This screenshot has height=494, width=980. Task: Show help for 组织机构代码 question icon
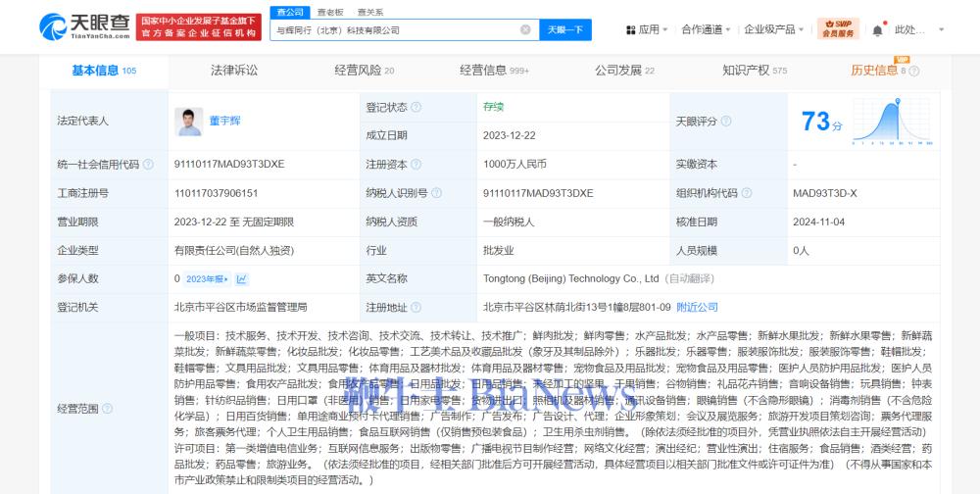coord(746,193)
